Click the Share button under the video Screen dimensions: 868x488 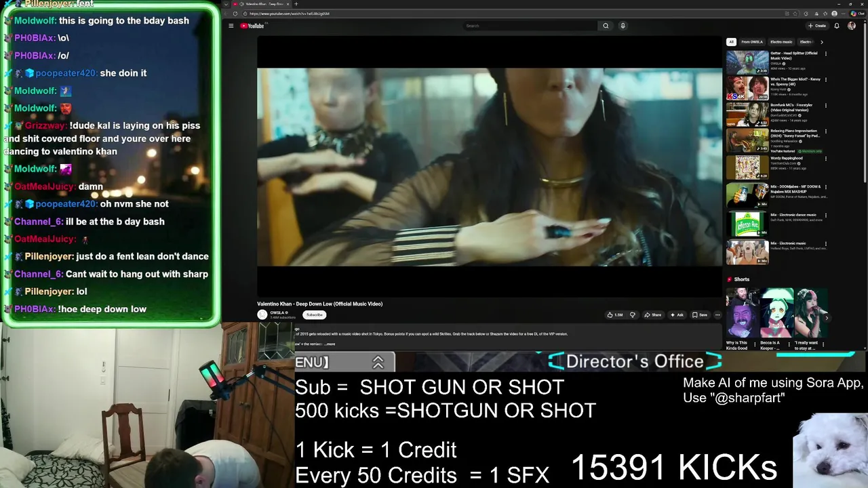click(652, 314)
